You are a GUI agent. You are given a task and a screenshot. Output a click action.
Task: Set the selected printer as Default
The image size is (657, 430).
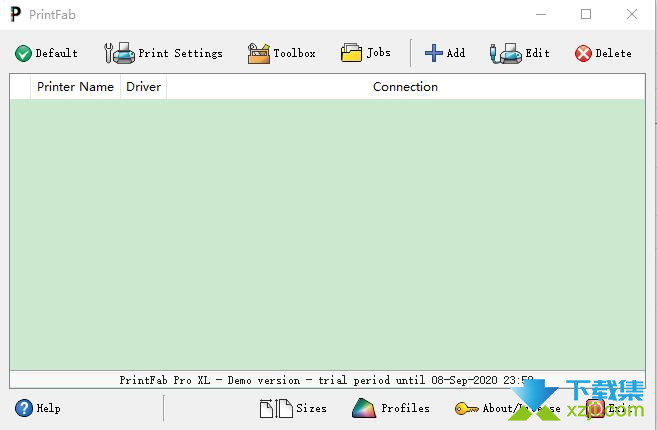click(46, 53)
